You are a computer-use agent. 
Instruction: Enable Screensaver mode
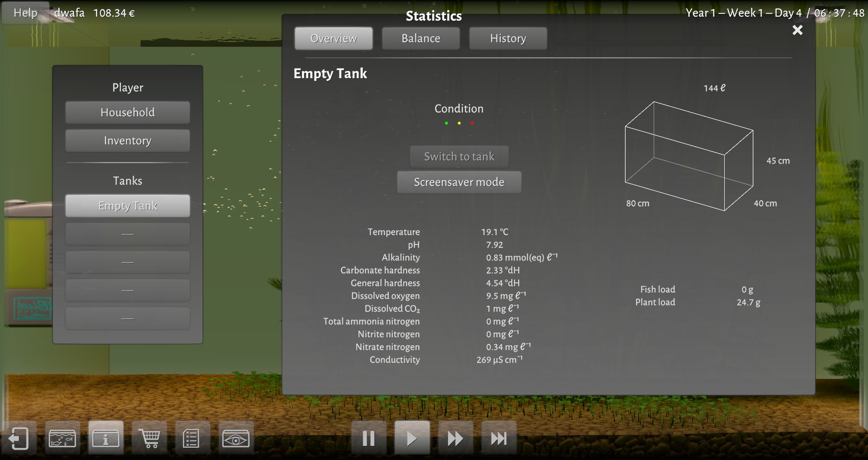(459, 182)
